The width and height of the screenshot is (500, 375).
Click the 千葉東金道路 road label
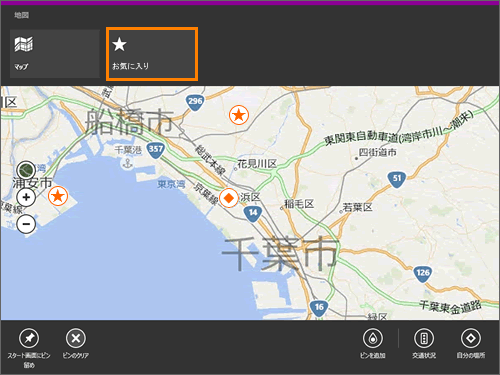tap(450, 307)
